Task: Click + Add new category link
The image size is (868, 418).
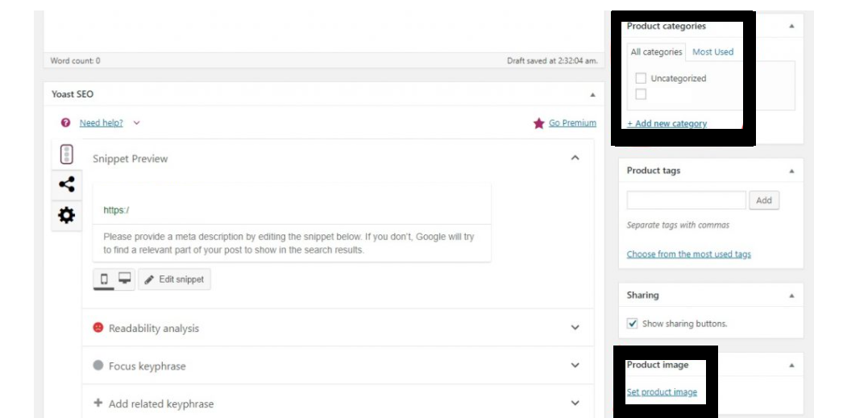Action: tap(667, 123)
